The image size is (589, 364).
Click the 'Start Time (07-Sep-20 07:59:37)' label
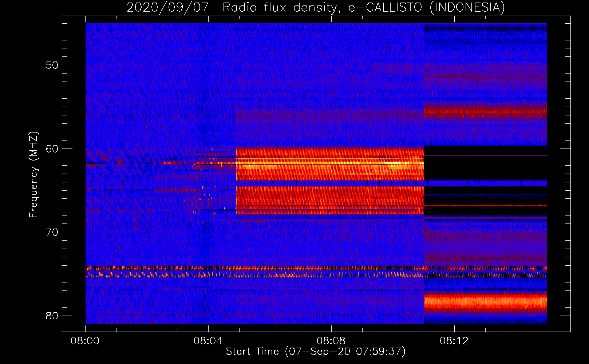pyautogui.click(x=316, y=352)
